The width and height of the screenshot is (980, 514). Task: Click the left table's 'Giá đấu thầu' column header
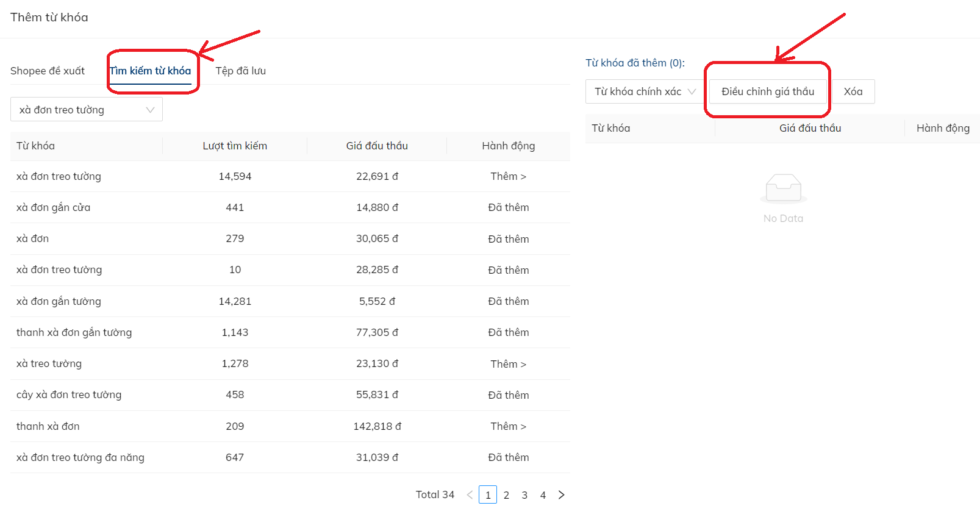pyautogui.click(x=377, y=146)
